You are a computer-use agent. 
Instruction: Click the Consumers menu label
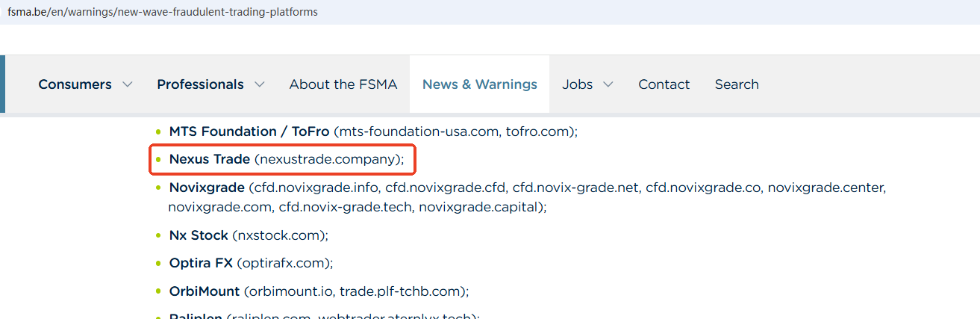75,84
